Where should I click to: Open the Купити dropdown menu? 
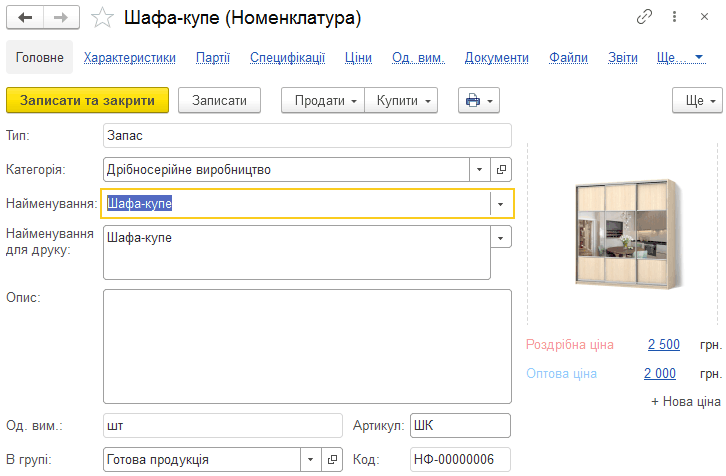pos(401,100)
